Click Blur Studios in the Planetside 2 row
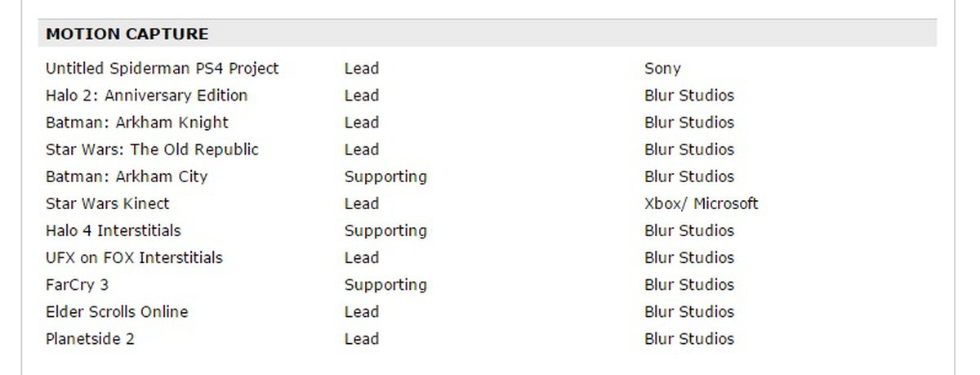Screen dimensions: 980x375 [689, 338]
